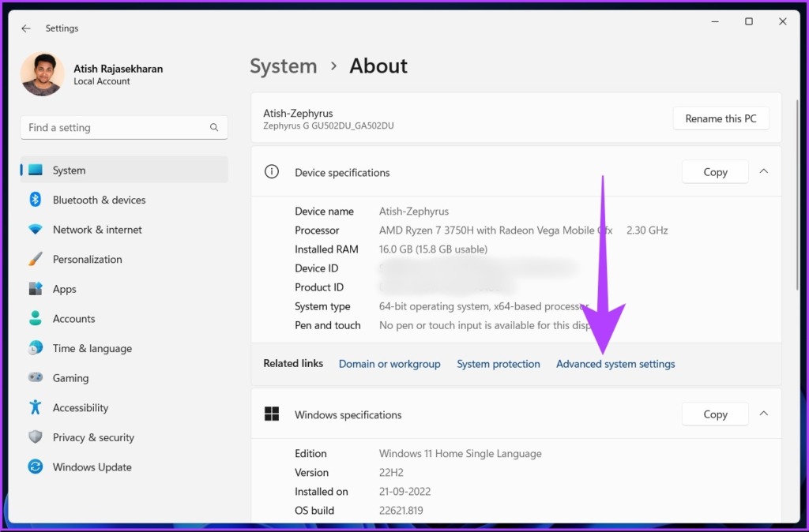Select Bluetooth & devices menu label
The image size is (809, 532).
[99, 200]
